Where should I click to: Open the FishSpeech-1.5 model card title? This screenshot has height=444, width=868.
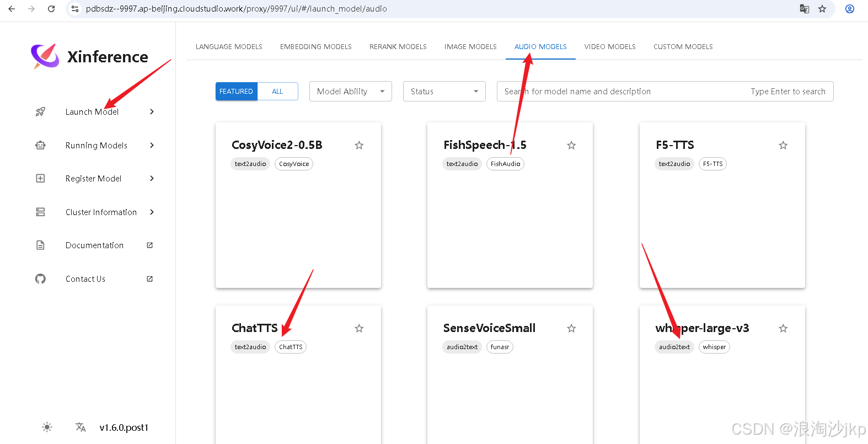(x=485, y=145)
